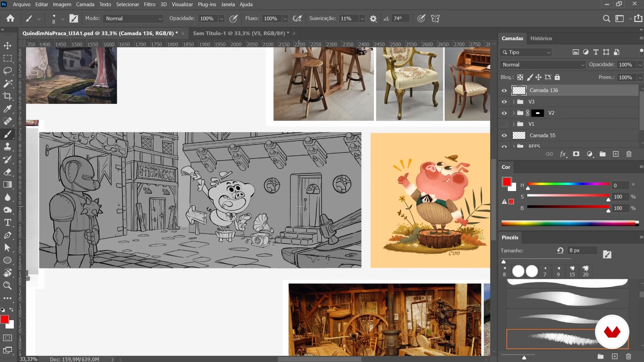The image size is (644, 362).
Task: Select the Ellipse shape tool
Action: pos(7,260)
